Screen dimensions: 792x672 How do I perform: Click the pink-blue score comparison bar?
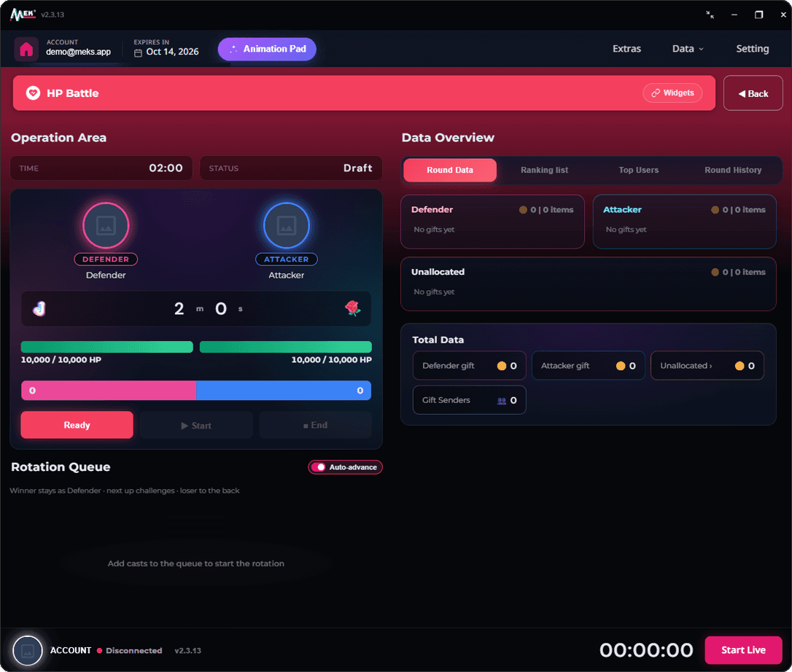tap(196, 390)
